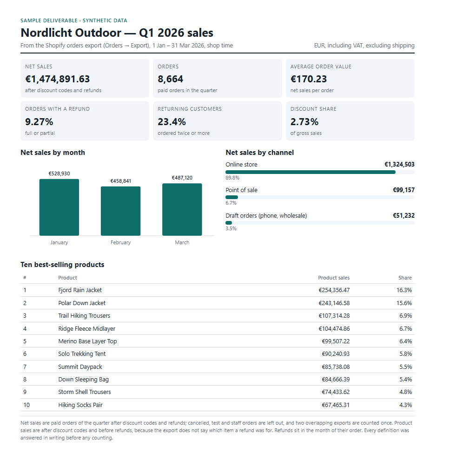The image size is (476, 467).
Task: Select the Trail Hiking Trousers product name
Action: [x=84, y=316]
